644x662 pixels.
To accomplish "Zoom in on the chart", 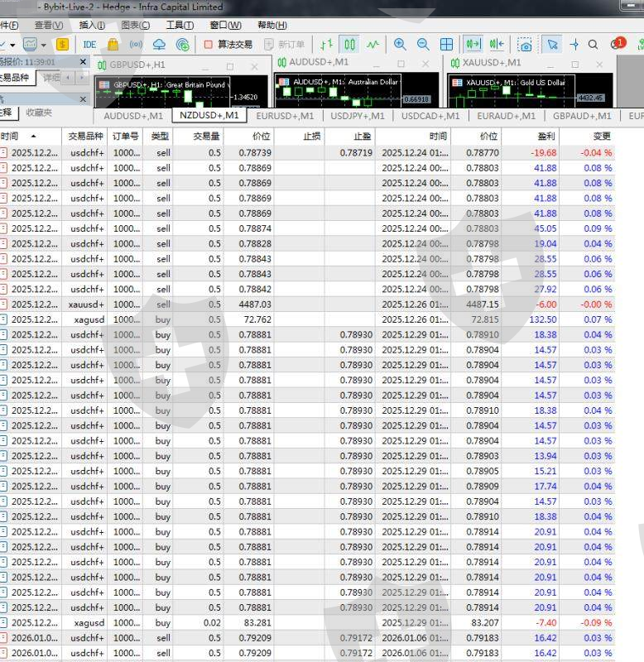I will [400, 45].
